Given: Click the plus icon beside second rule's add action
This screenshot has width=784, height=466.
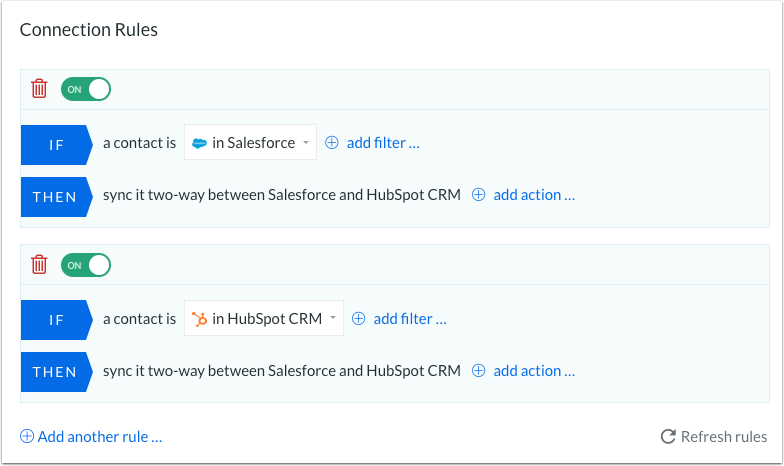Looking at the screenshot, I should coord(478,371).
